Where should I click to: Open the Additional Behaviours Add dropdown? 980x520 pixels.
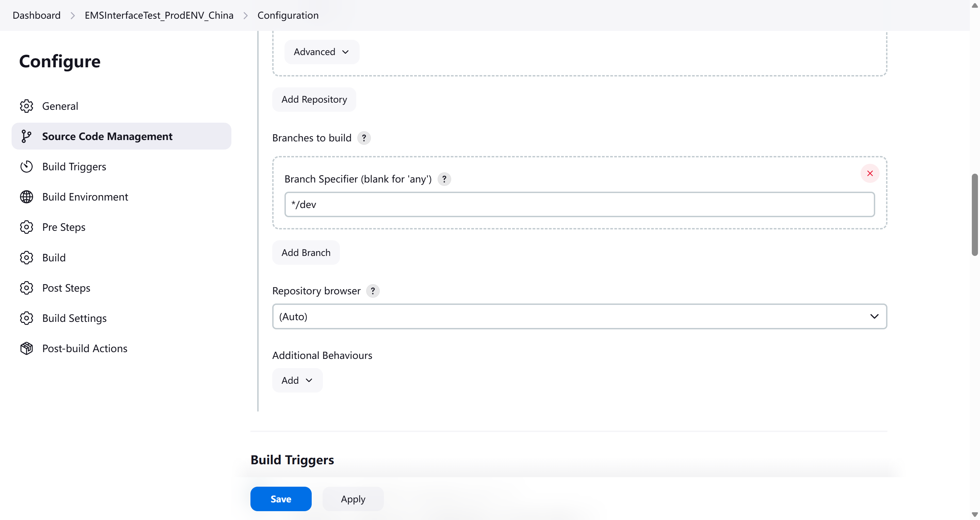(297, 380)
